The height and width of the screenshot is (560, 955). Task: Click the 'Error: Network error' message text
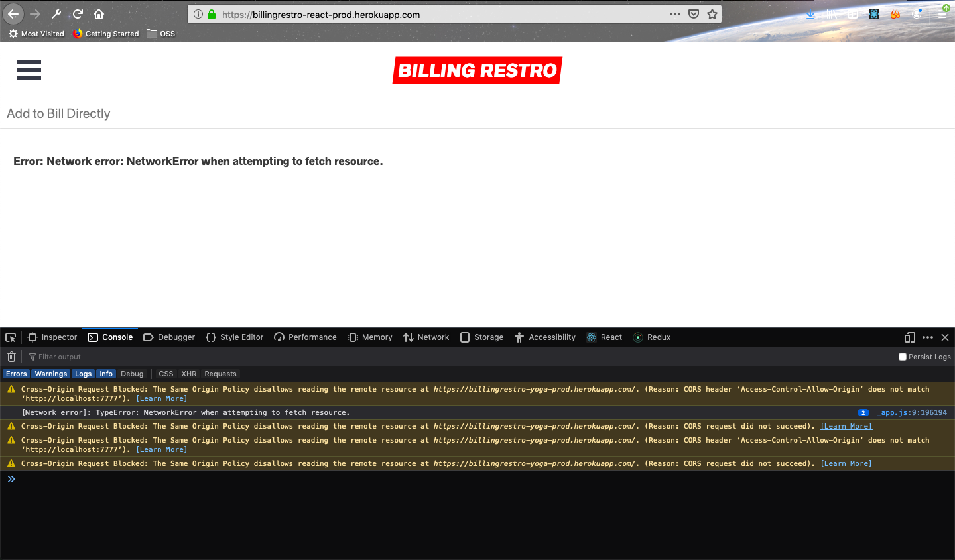198,161
